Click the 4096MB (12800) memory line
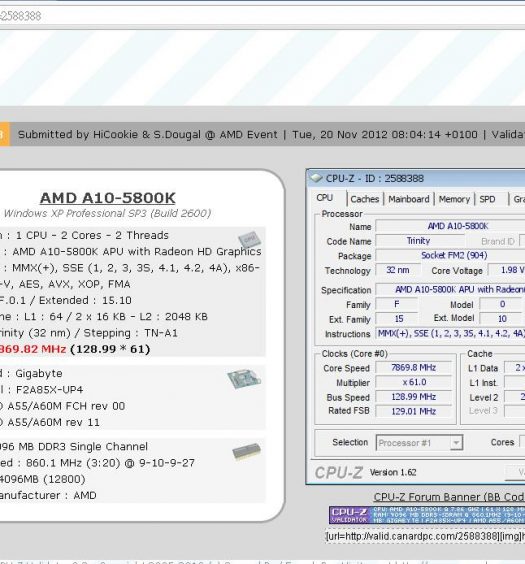Viewport: 525px width, 564px height. [43, 479]
